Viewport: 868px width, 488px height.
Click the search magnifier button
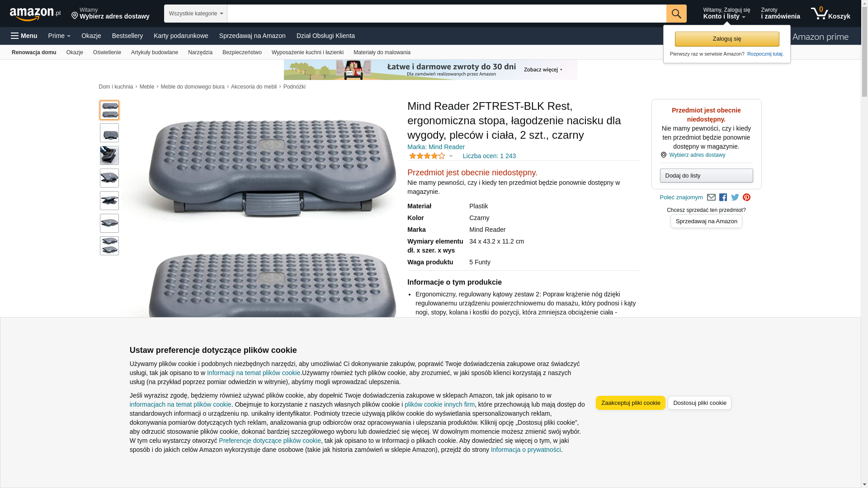[x=676, y=14]
